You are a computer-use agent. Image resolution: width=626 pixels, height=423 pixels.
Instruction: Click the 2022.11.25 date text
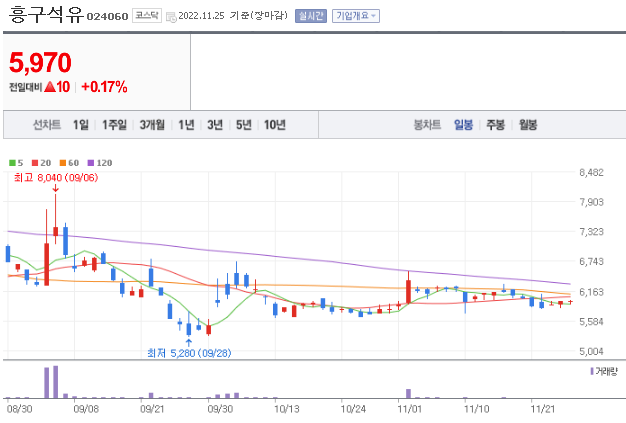pyautogui.click(x=201, y=16)
